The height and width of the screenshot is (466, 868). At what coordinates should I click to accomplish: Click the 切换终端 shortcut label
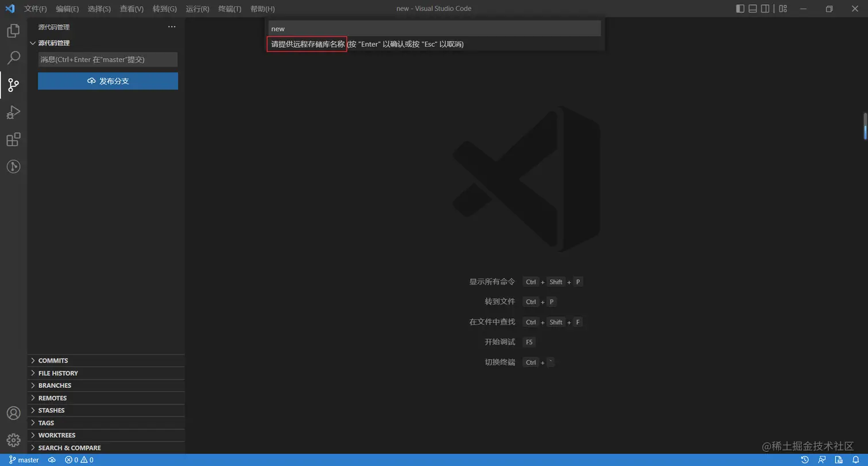click(x=499, y=362)
